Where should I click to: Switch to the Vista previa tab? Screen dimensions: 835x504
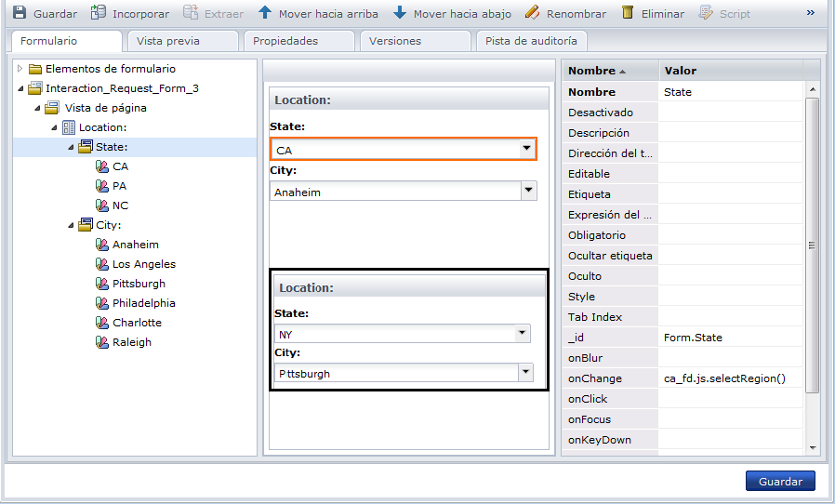pyautogui.click(x=182, y=41)
